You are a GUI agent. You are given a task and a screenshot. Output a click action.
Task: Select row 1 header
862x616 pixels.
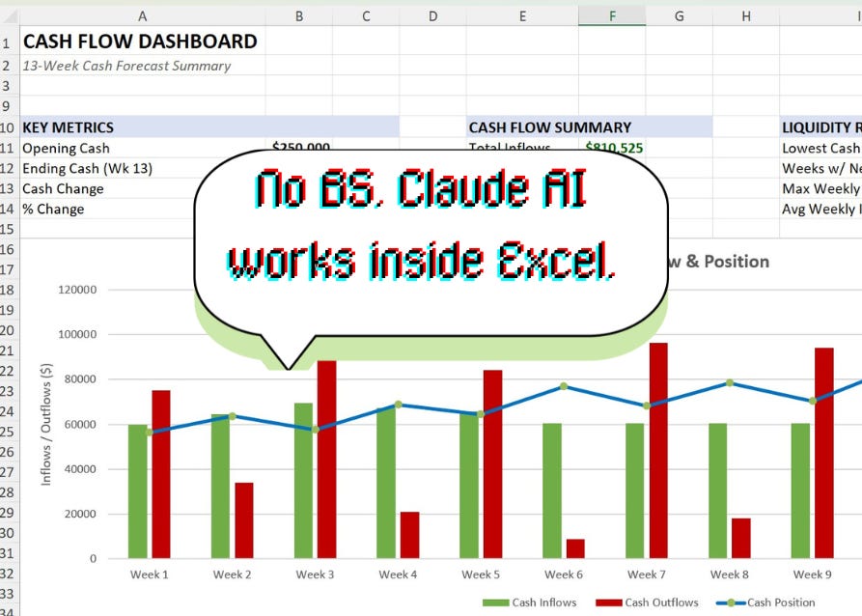click(x=10, y=42)
